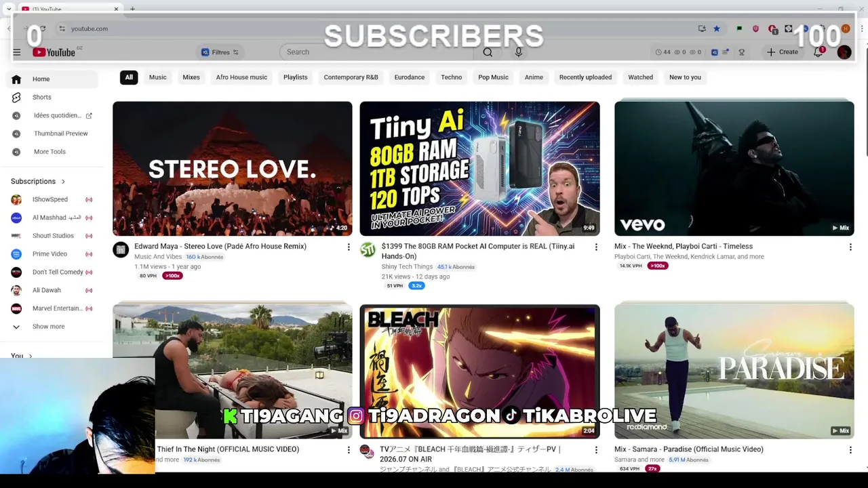Start voice search with the microphone icon

(x=519, y=52)
